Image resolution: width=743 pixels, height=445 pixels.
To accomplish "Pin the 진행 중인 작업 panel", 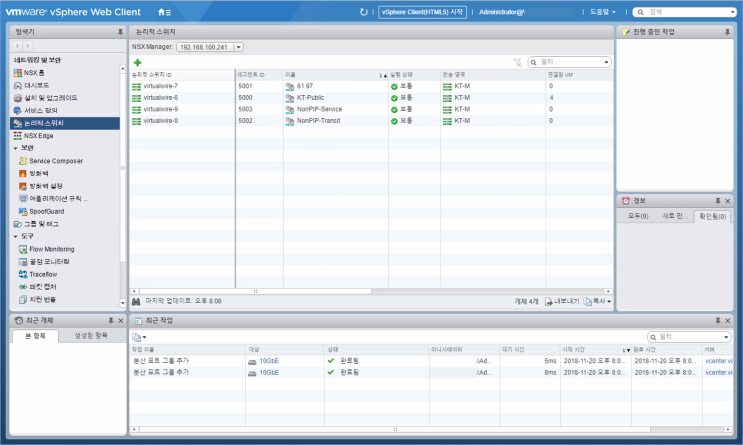I will [x=727, y=32].
